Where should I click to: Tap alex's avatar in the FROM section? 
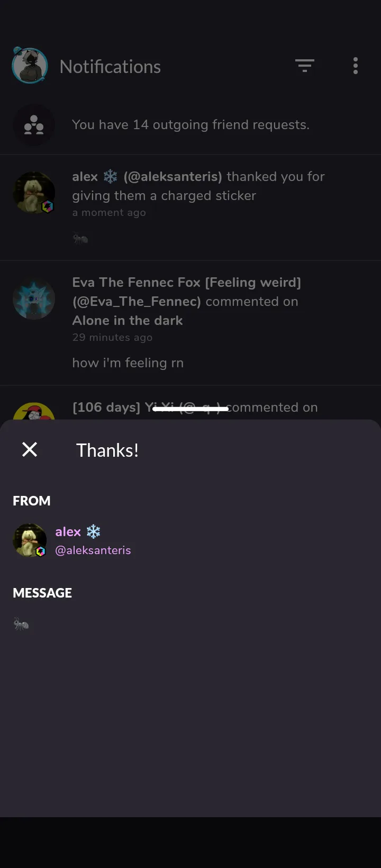coord(30,540)
